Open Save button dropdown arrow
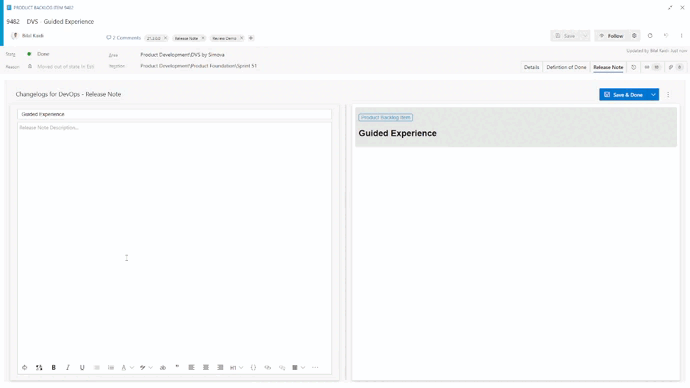690x388 pixels. click(x=585, y=36)
